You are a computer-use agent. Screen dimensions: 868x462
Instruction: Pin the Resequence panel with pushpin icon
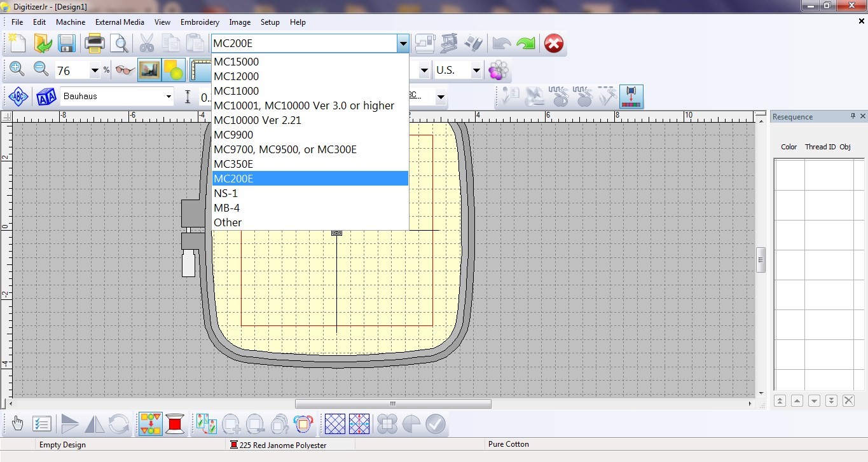pyautogui.click(x=853, y=116)
